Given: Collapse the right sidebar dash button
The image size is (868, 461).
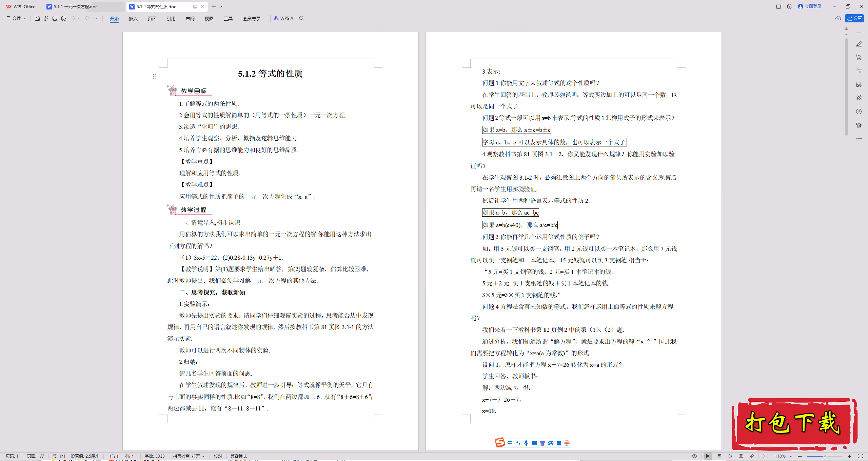Looking at the screenshot, I should [x=859, y=33].
